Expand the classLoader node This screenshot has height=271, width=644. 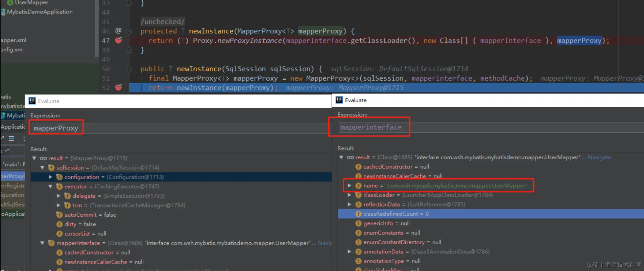click(349, 195)
